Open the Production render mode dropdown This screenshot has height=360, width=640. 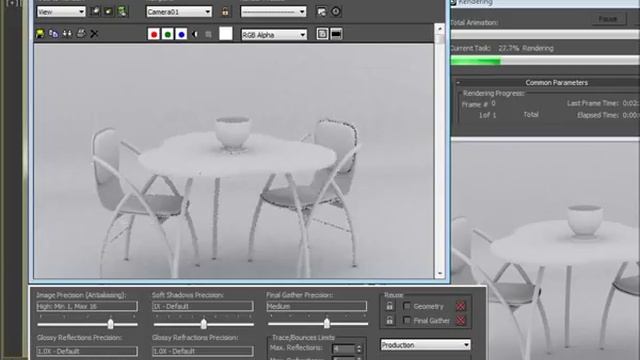tap(425, 345)
